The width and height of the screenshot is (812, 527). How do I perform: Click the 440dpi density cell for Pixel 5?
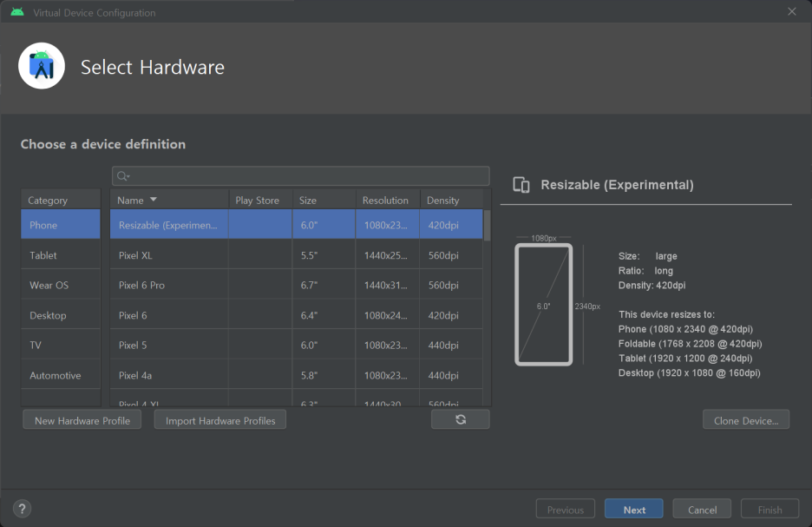pos(452,346)
